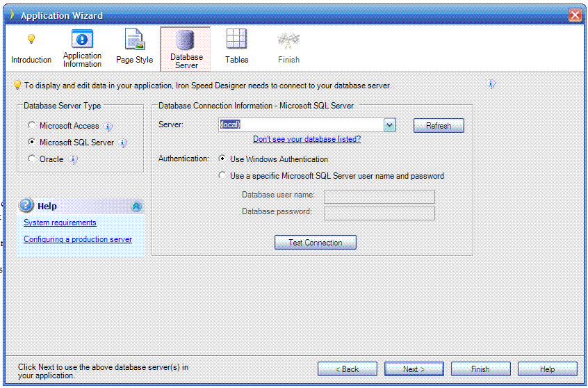Click the Help question mark icon
The image size is (588, 388).
26,205
